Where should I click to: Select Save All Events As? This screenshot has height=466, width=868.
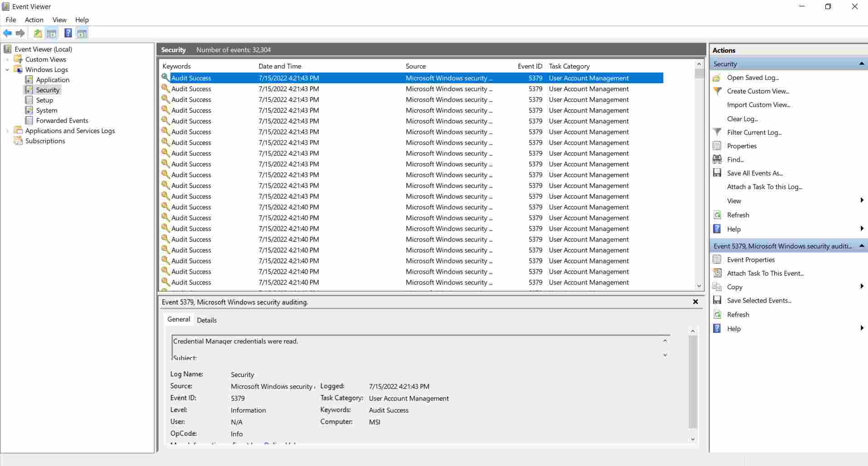(754, 173)
